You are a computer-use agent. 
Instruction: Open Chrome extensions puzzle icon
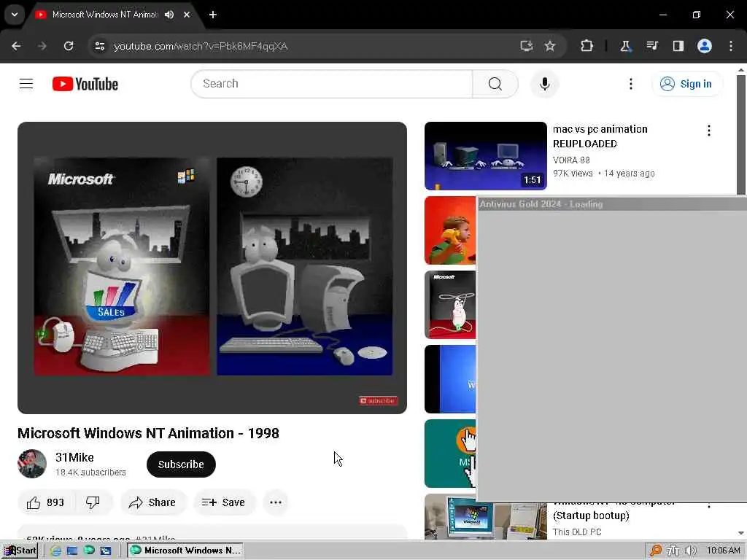pyautogui.click(x=587, y=46)
